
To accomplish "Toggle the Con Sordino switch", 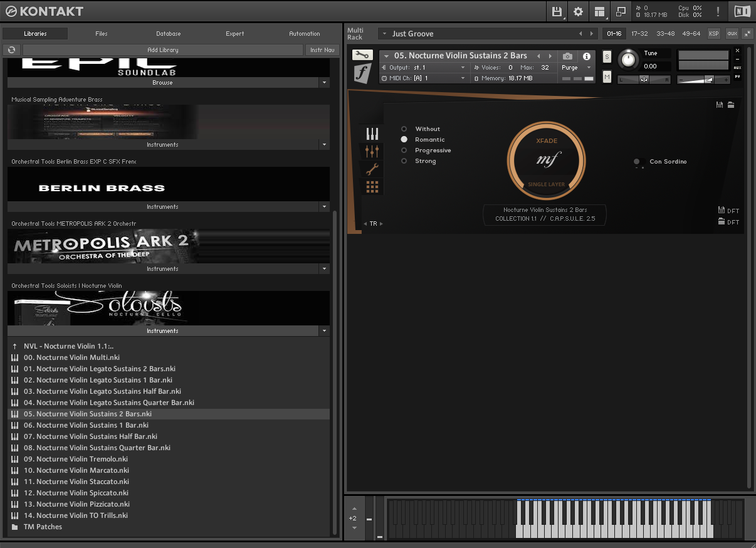I will (x=638, y=162).
